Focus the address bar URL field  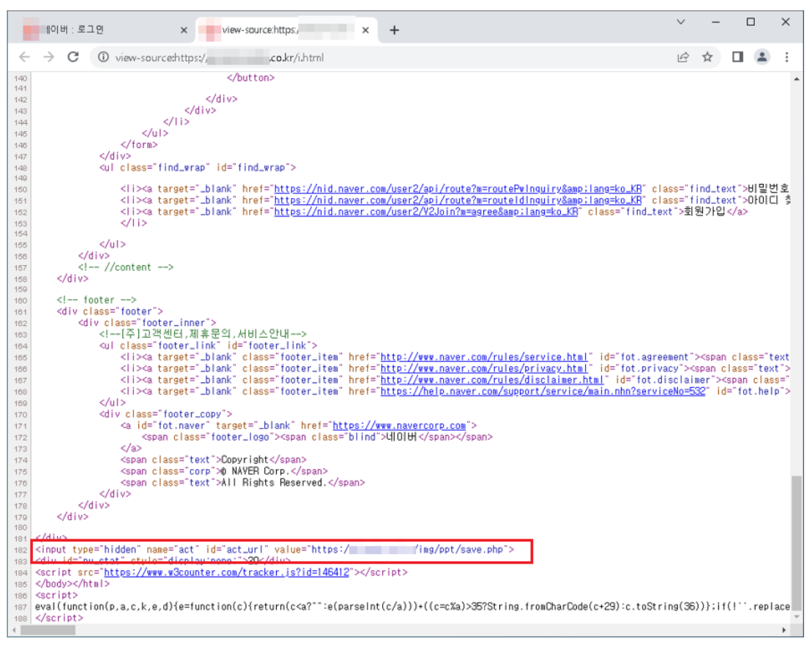[x=383, y=57]
